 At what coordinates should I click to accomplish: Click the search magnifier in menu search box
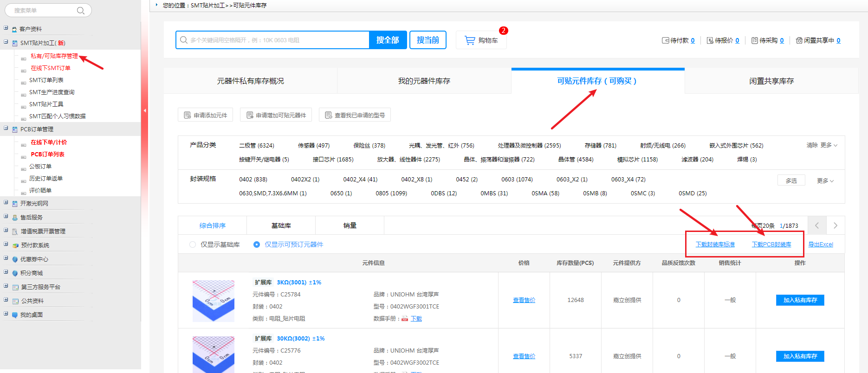point(81,11)
